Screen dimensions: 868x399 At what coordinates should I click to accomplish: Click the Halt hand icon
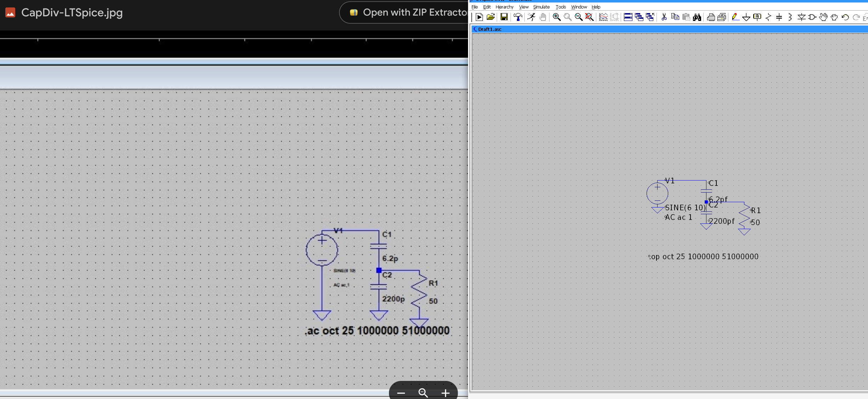tap(542, 17)
